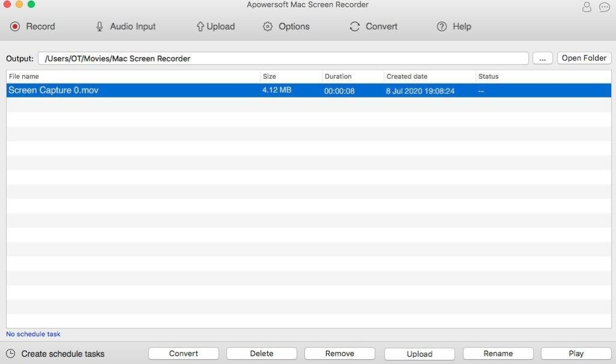Image resolution: width=616 pixels, height=364 pixels.
Task: Click the No schedule task status text
Action: (x=33, y=334)
